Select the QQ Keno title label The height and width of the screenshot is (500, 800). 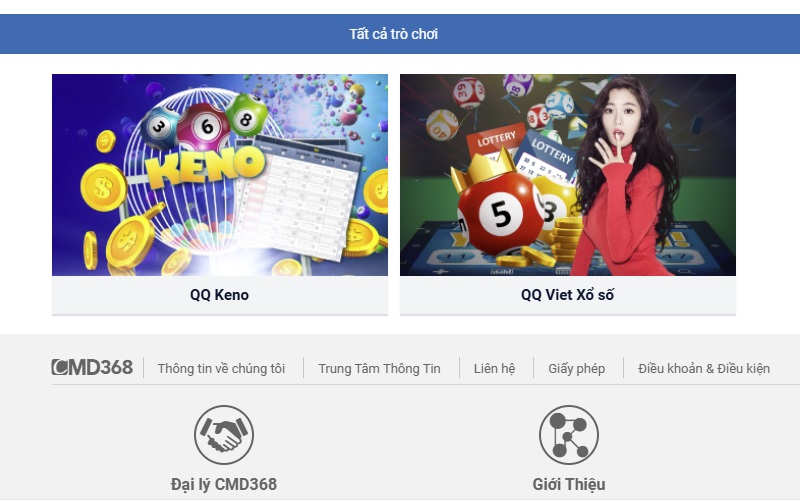[x=219, y=295]
